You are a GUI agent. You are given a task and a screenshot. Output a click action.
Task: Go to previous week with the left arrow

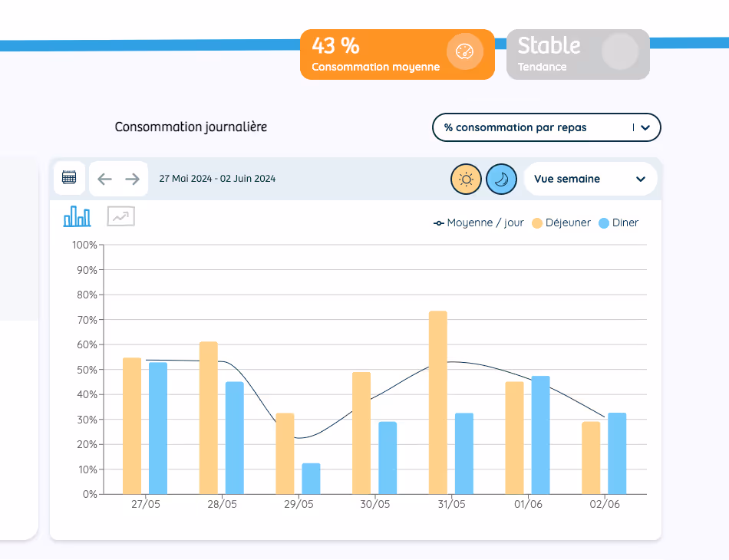(104, 179)
